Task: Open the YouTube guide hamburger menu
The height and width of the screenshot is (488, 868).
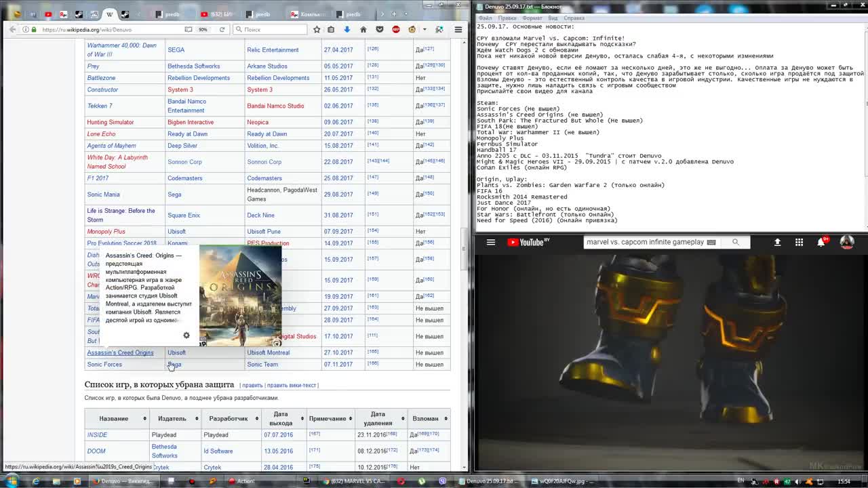Action: 491,242
